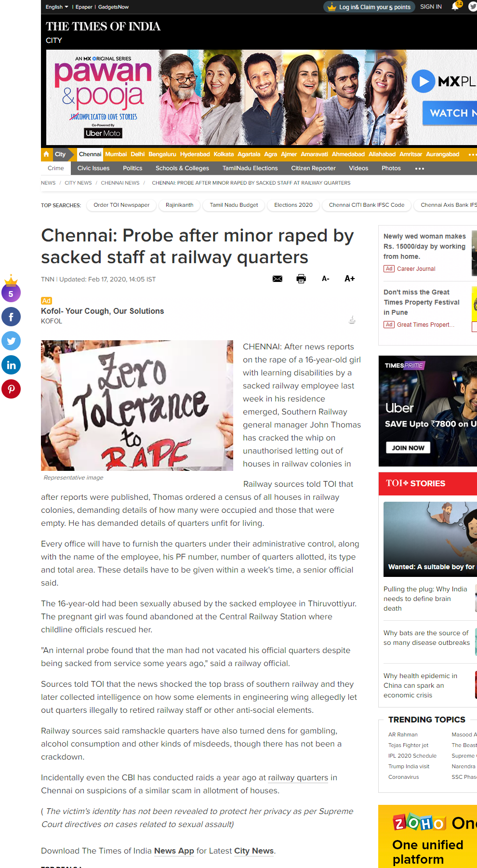Open the English language dropdown

(57, 7)
